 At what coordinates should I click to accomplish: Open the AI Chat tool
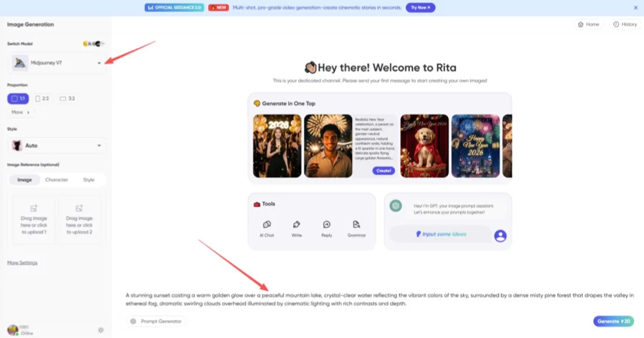(267, 229)
